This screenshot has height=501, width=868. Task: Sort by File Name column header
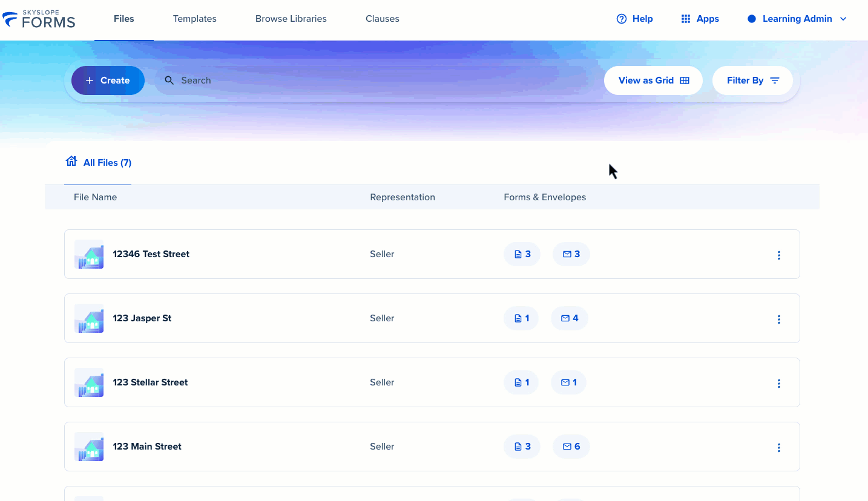(x=95, y=197)
